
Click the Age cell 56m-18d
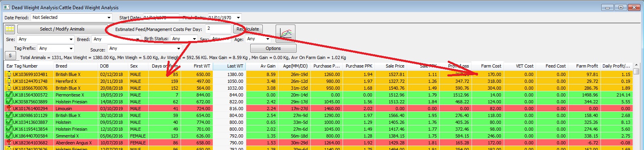294,136
